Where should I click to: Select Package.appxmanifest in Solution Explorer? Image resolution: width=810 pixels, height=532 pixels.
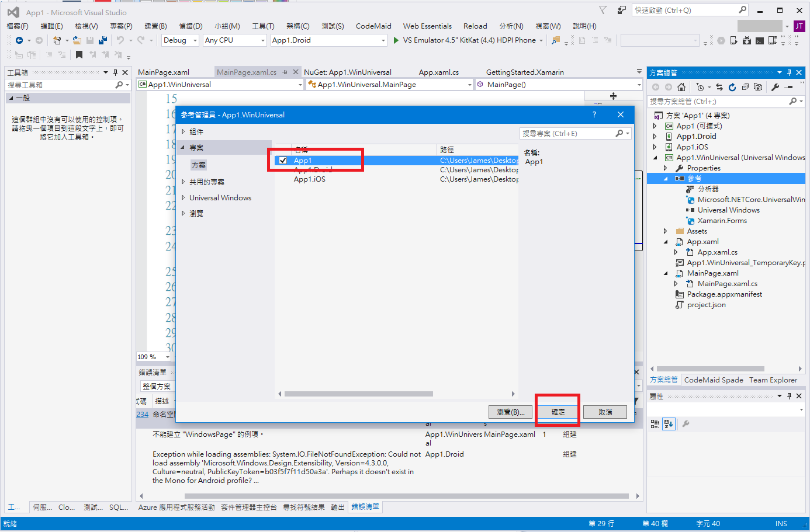(724, 294)
